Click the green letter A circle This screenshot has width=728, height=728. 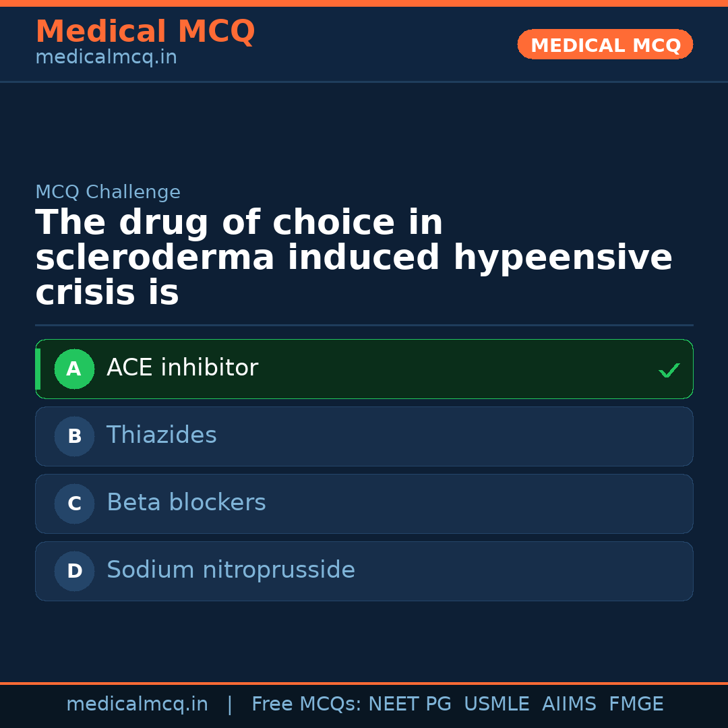pos(74,369)
